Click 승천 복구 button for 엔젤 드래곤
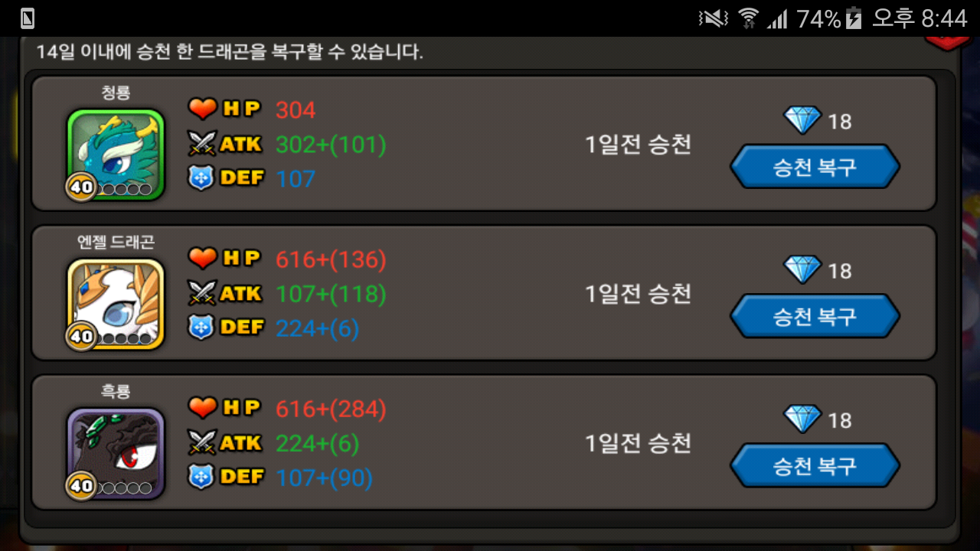 point(815,316)
